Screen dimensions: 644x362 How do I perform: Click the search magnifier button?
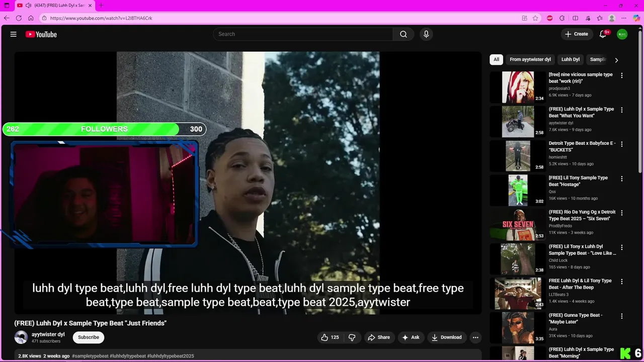pos(404,34)
